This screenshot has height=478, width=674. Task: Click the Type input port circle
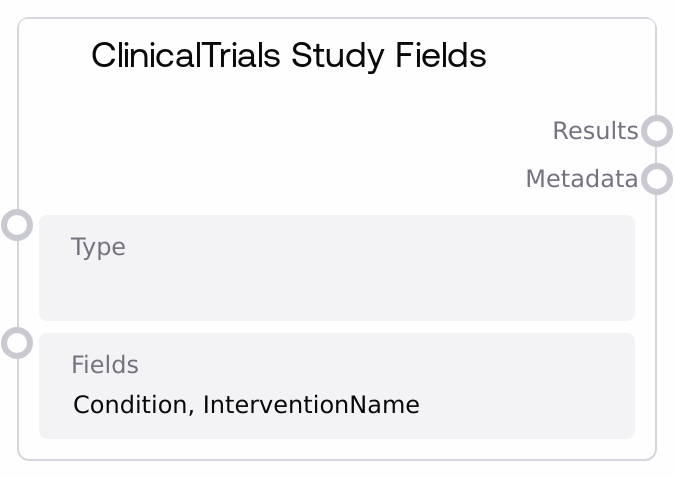(x=17, y=225)
